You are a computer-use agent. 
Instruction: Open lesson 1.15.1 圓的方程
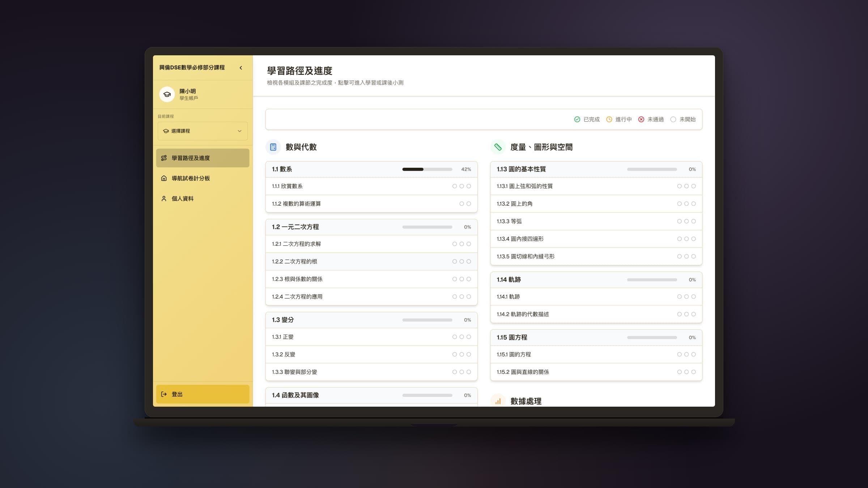point(596,354)
